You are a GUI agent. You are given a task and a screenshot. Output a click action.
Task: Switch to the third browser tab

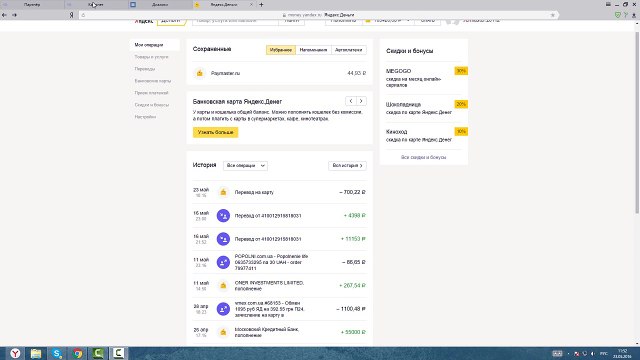(x=160, y=4)
